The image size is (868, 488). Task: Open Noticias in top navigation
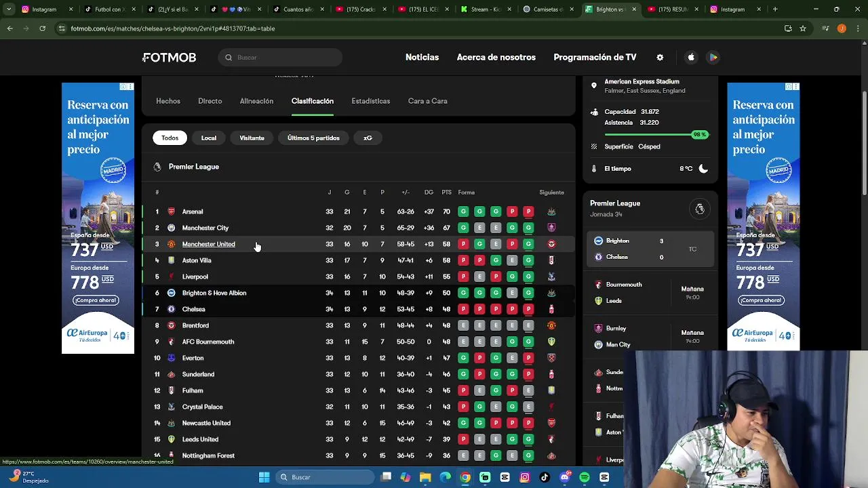point(422,58)
